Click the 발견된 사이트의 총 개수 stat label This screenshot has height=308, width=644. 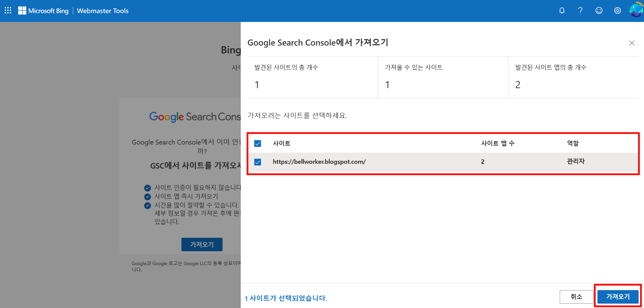click(x=286, y=67)
